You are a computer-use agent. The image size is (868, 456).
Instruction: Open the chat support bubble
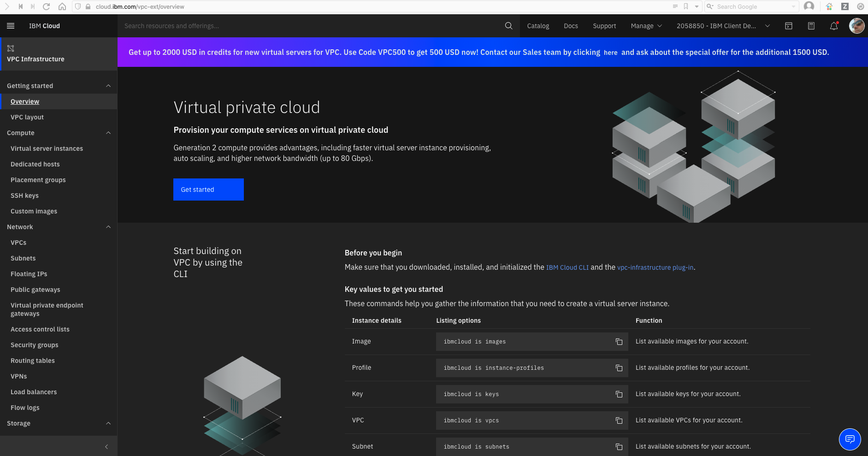(850, 439)
